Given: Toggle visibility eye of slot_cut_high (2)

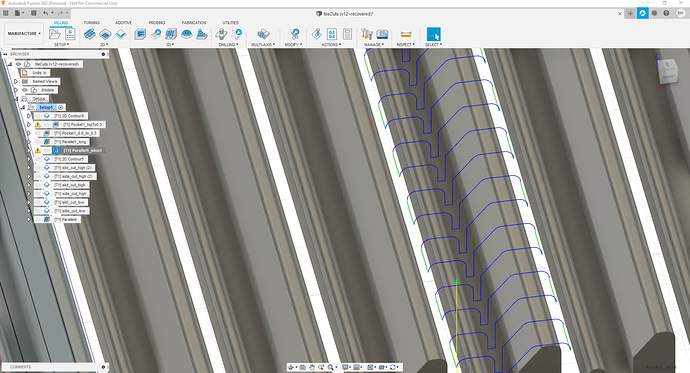Looking at the screenshot, I should point(38,168).
